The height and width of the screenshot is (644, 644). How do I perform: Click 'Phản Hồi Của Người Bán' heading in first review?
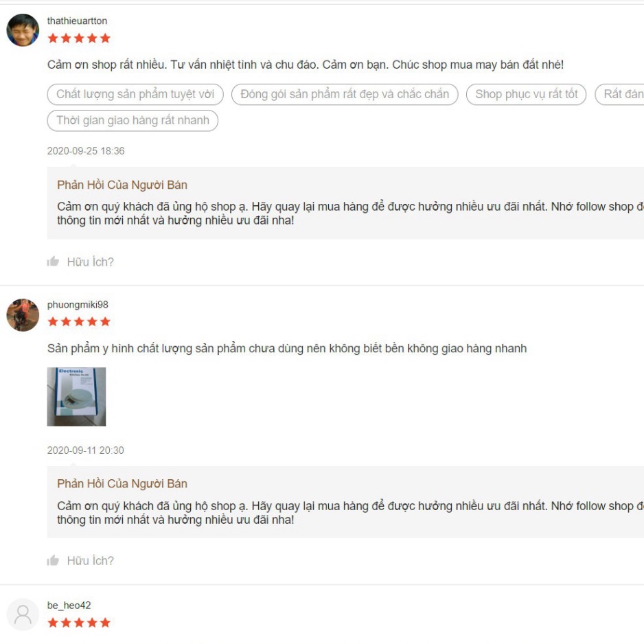(x=122, y=185)
